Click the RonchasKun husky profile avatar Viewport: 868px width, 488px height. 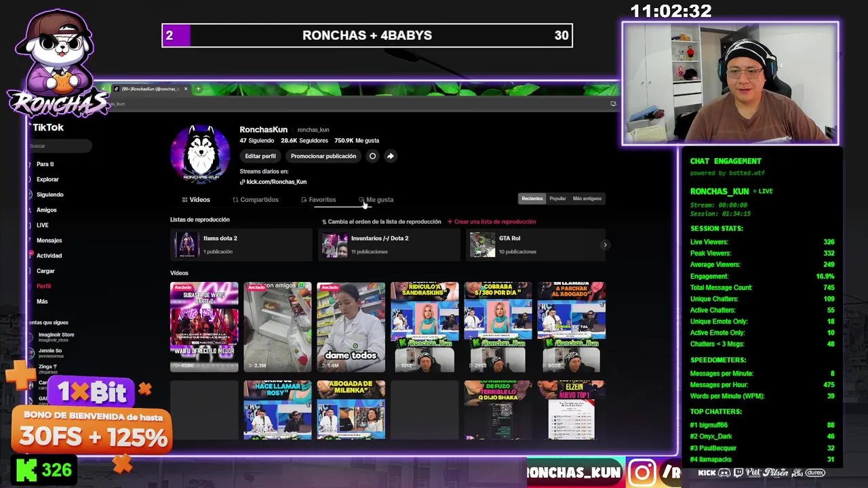pos(200,154)
